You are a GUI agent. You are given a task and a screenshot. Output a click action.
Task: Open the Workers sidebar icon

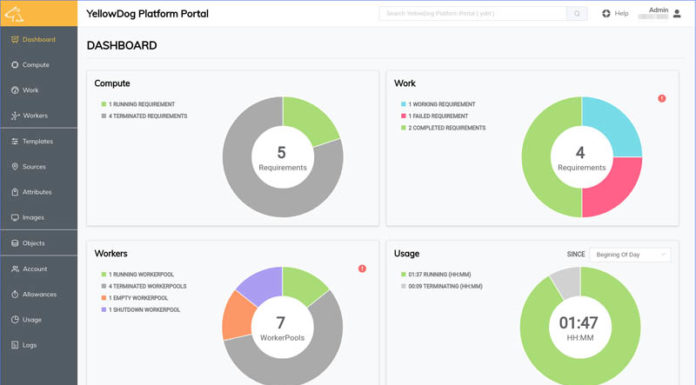pos(15,116)
